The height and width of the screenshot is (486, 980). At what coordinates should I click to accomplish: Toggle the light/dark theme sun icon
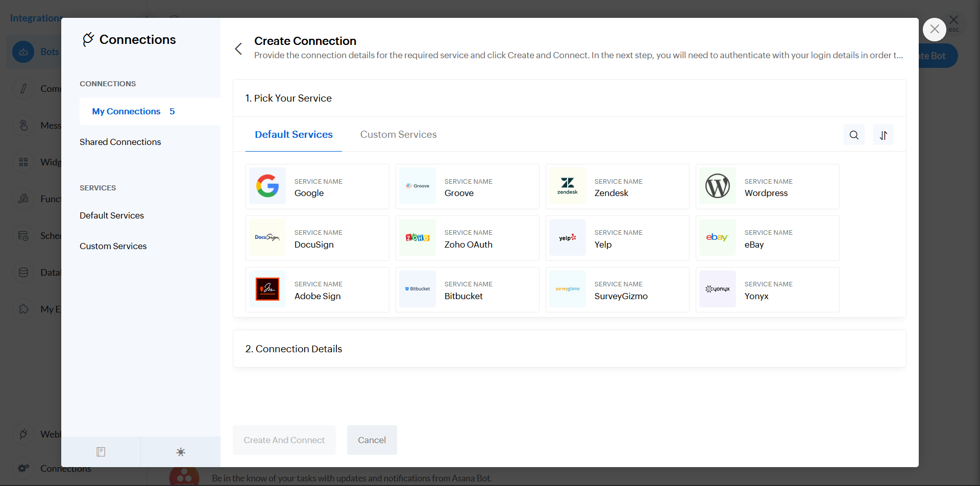click(181, 452)
